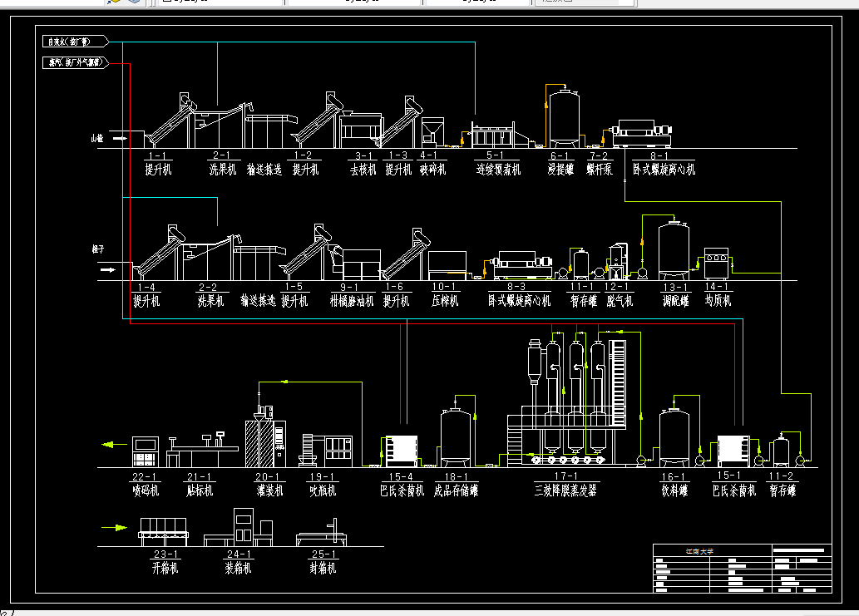Click the 22-1 喷码机 label

click(x=146, y=485)
